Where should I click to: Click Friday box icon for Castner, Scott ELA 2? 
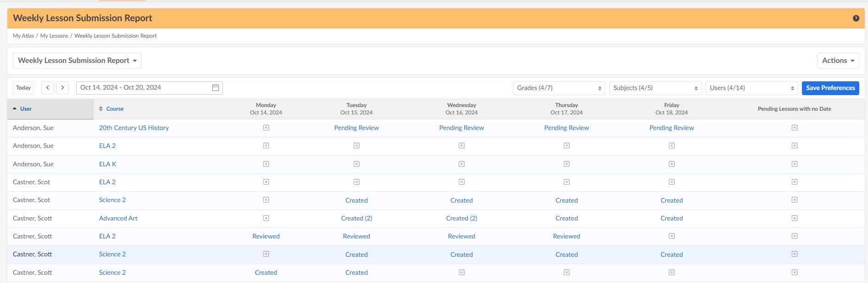tap(672, 236)
